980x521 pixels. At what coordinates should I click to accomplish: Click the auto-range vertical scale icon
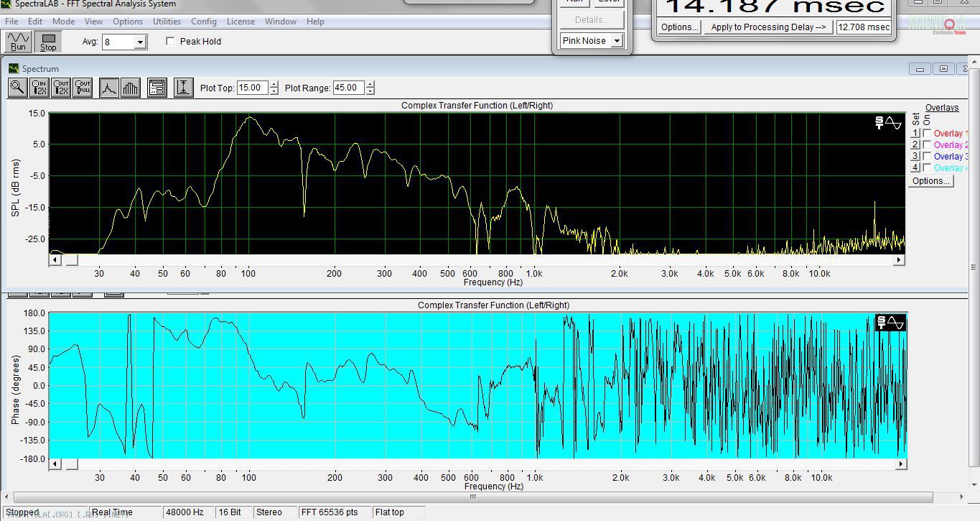pos(184,88)
